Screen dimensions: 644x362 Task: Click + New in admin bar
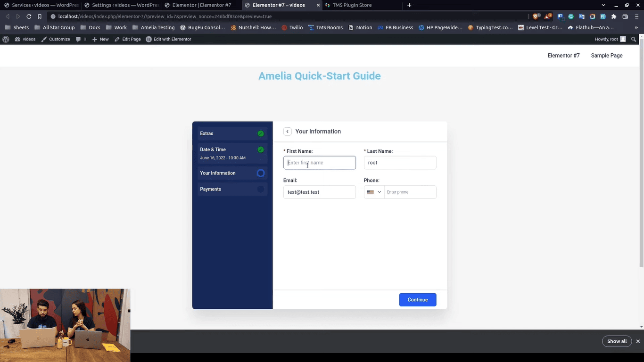coord(100,39)
